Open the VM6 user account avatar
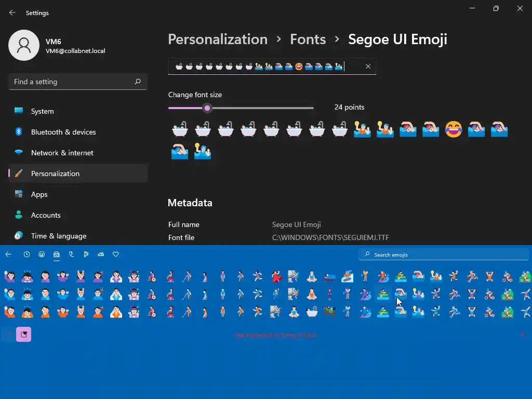532x399 pixels. tap(24, 45)
